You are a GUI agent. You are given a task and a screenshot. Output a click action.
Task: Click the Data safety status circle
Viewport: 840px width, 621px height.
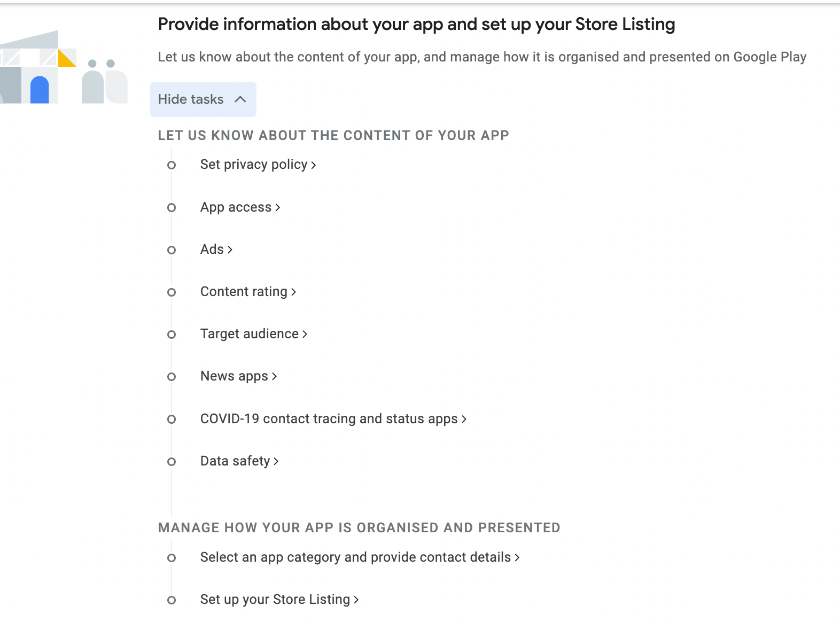172,462
